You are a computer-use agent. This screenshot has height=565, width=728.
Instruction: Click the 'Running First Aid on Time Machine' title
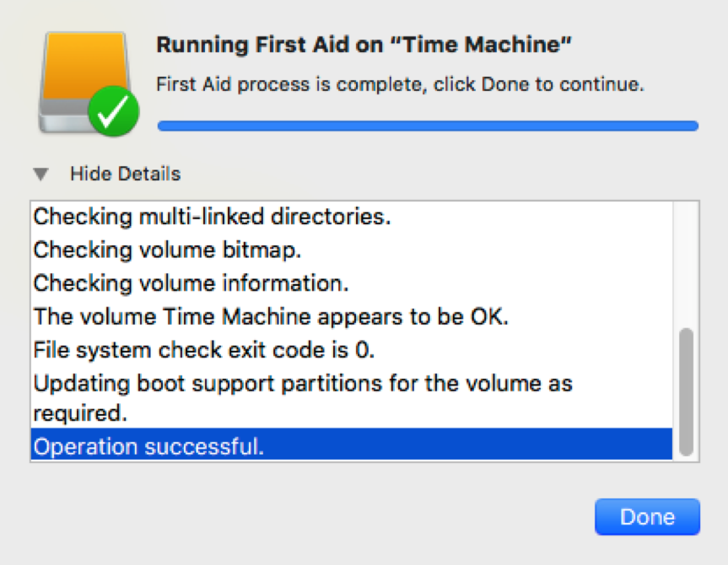(364, 45)
